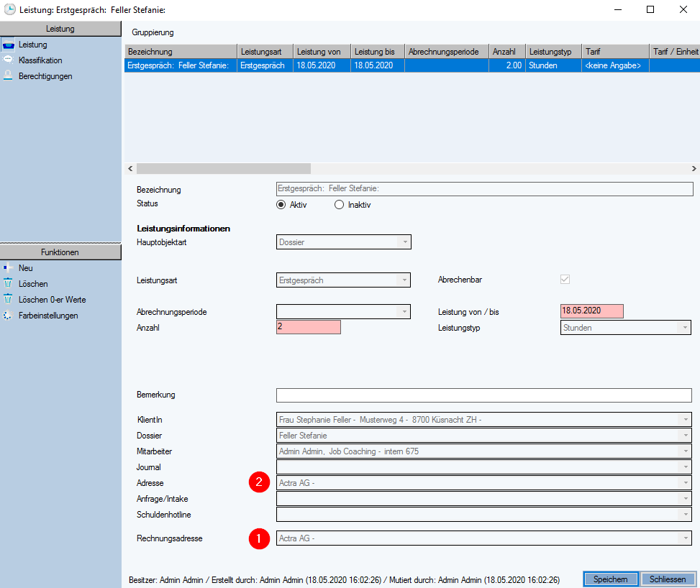
Task: Expand the Schuldenhotline dropdown
Action: click(686, 515)
